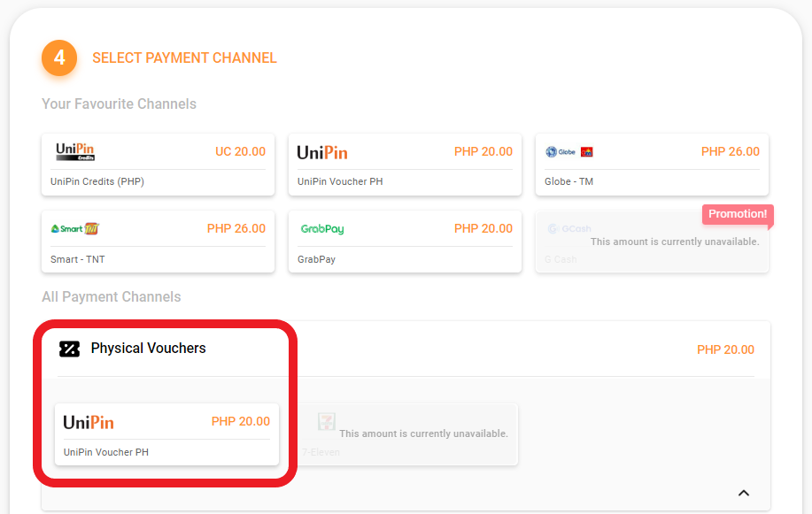812x514 pixels.
Task: Click the faded 7-Eleven logo
Action: pos(327,422)
